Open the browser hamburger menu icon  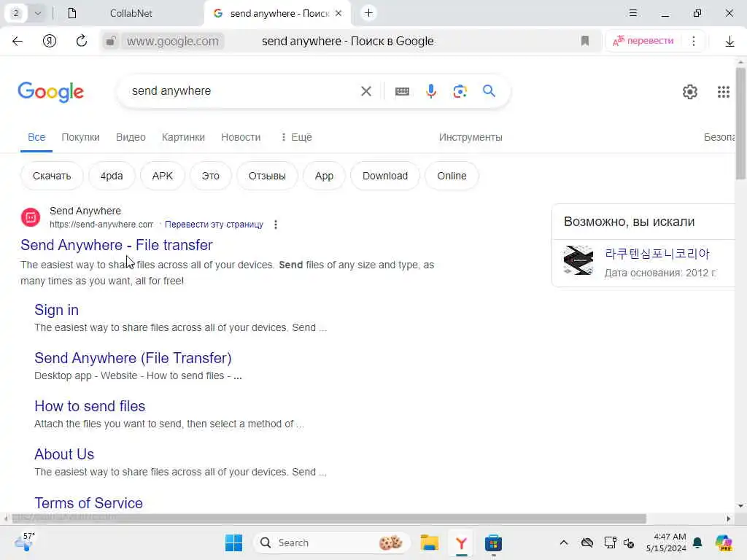coord(632,13)
